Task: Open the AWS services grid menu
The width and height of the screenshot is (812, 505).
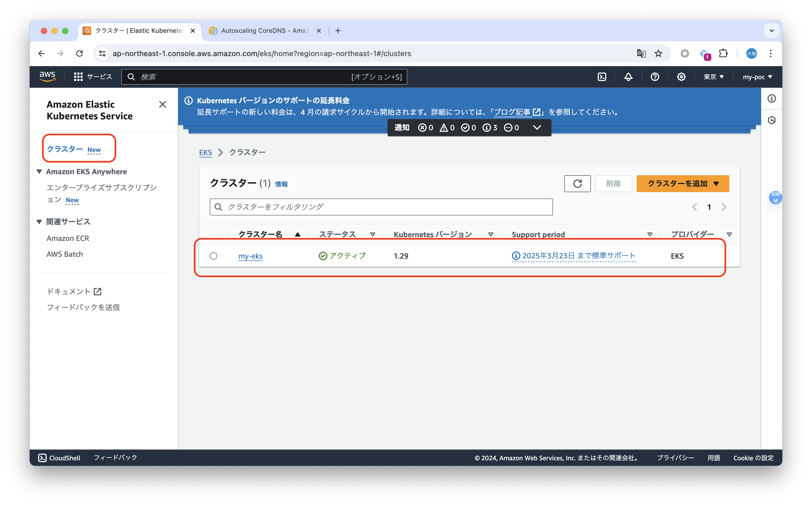Action: [x=78, y=77]
